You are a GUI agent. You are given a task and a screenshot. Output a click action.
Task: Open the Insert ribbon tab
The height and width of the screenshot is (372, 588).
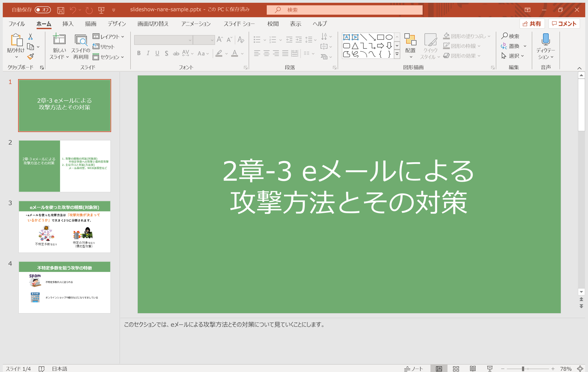pyautogui.click(x=68, y=24)
